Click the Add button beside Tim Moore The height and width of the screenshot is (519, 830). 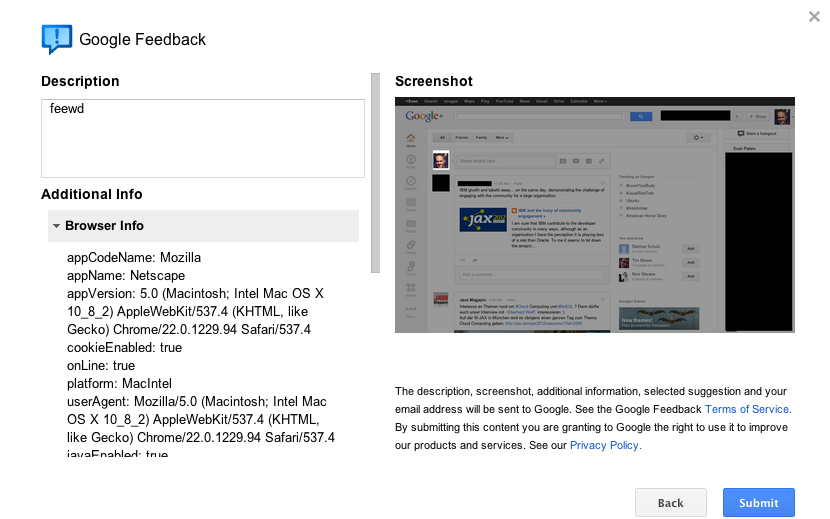tap(690, 262)
